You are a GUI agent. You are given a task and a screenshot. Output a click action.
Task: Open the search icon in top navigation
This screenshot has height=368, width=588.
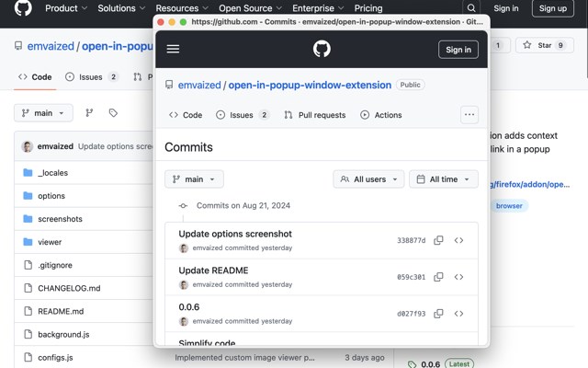tap(471, 8)
